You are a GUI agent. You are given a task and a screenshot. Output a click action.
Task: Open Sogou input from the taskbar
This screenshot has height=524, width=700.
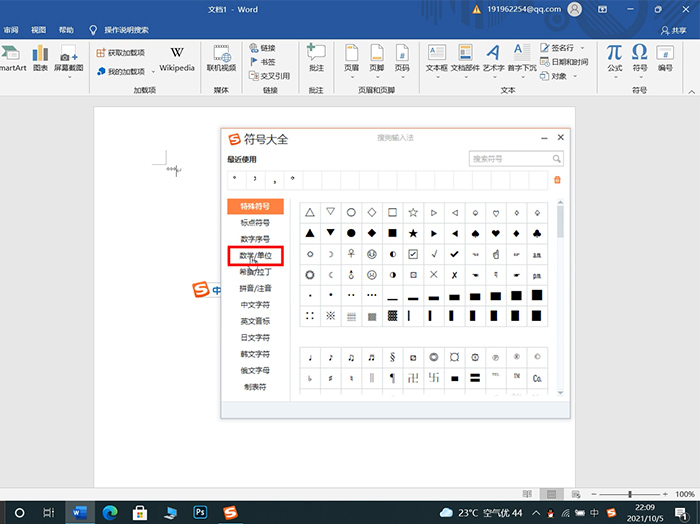coord(230,513)
